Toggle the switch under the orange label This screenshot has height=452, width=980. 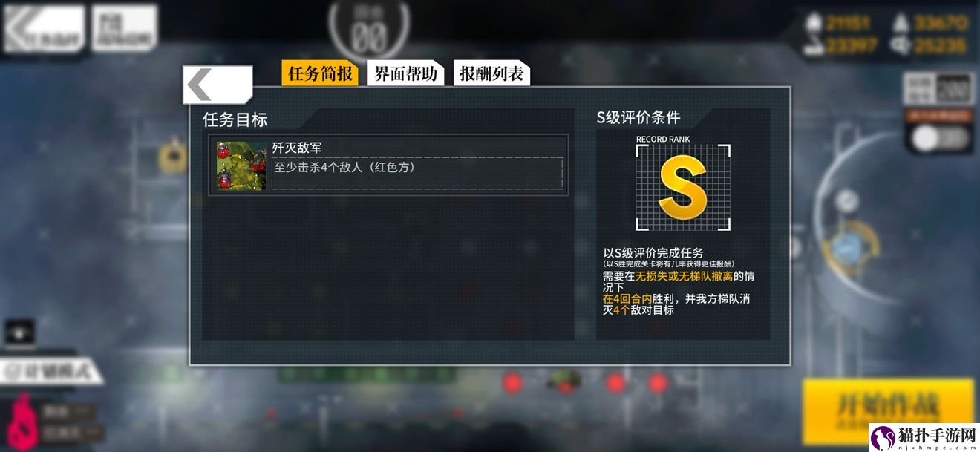tap(940, 138)
